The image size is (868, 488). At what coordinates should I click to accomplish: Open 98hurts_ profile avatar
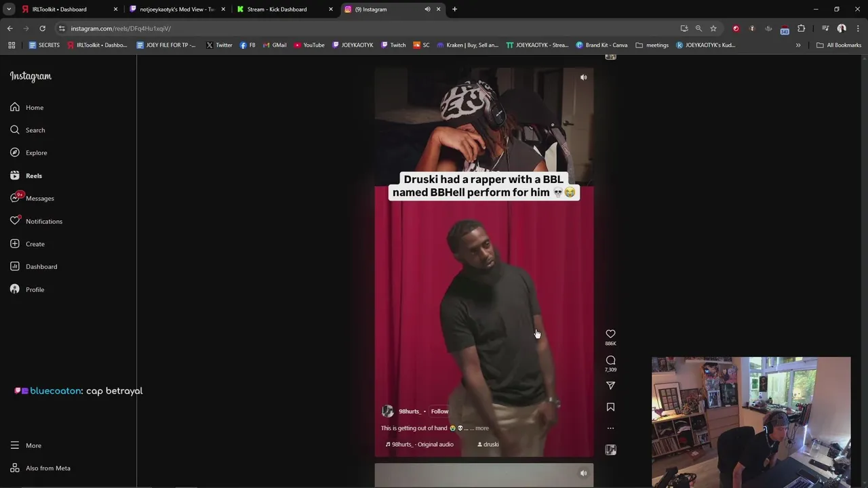388,411
